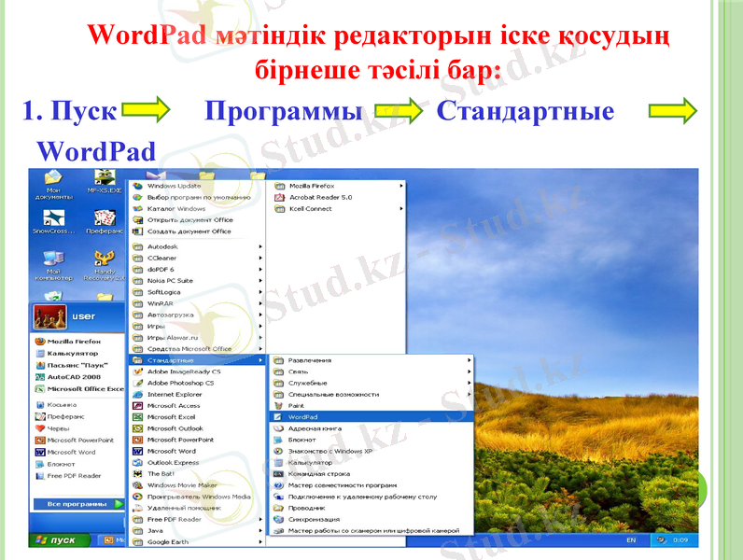The height and width of the screenshot is (560, 743).
Task: Open Пасьянс "Паук" in Start menu
Action: [78, 365]
